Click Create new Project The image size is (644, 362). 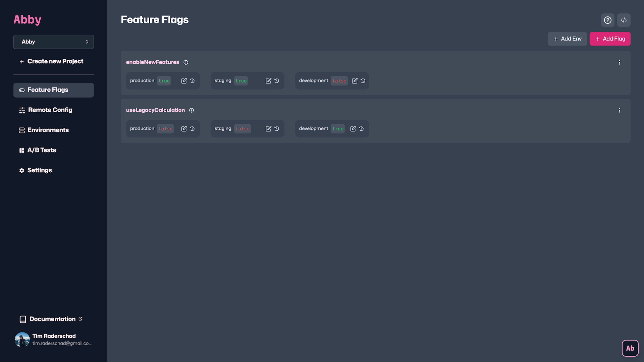pos(51,61)
